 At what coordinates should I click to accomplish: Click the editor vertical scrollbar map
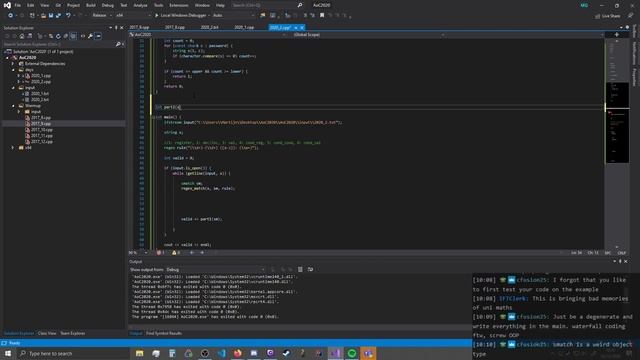(617, 143)
